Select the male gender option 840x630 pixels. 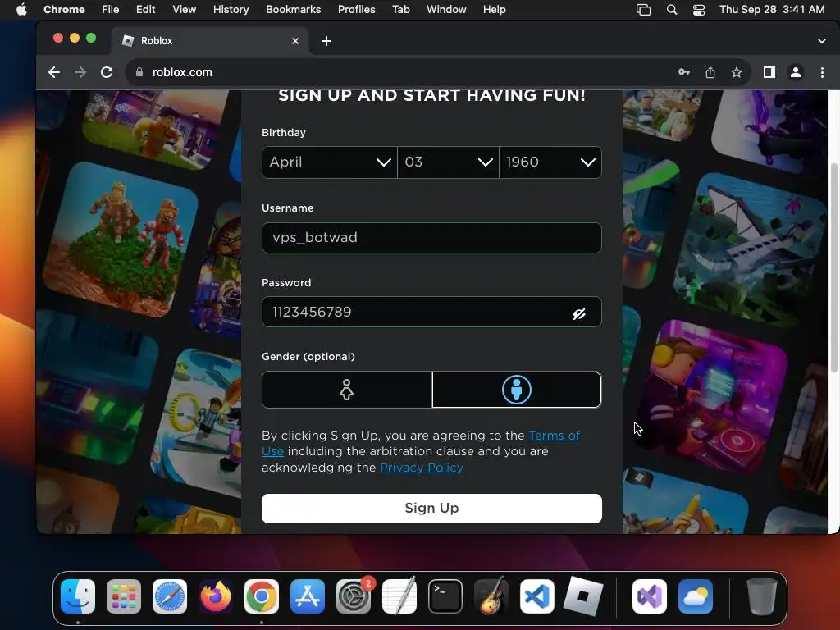(x=517, y=390)
